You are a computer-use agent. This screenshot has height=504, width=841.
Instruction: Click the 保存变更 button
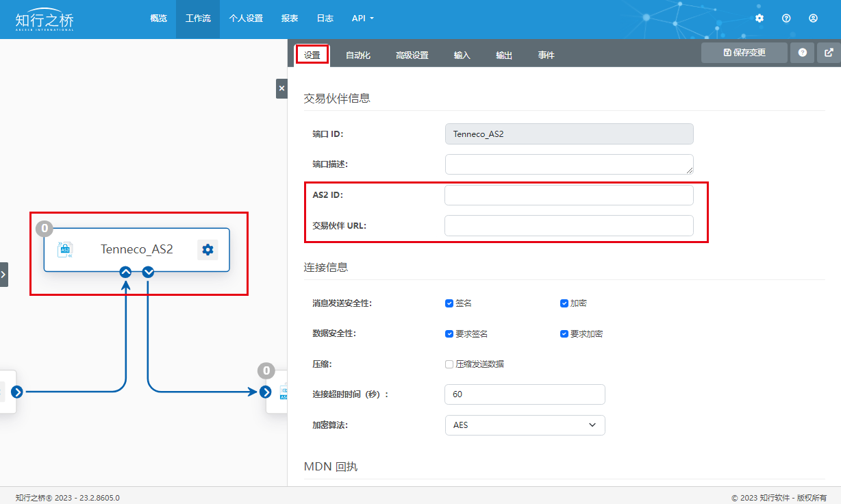coord(744,53)
